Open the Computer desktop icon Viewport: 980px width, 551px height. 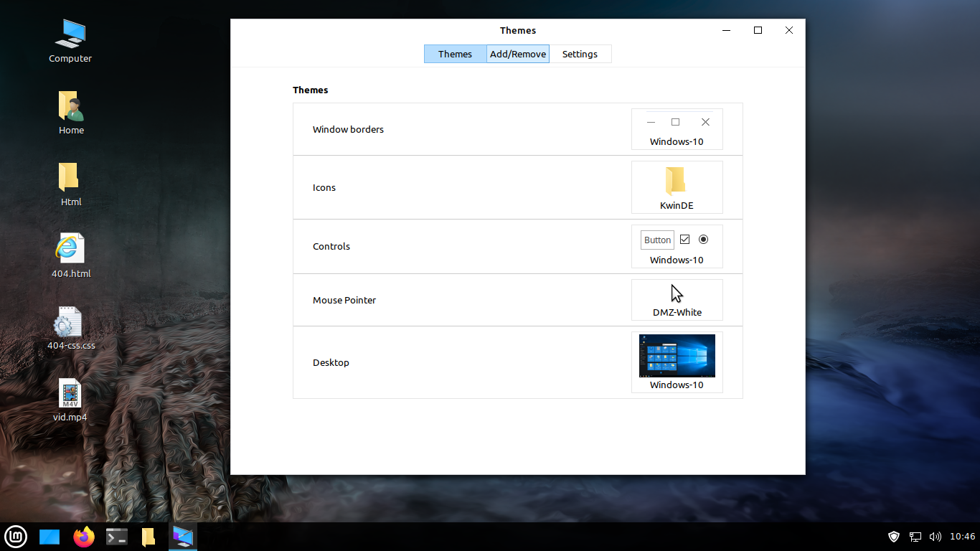point(70,41)
